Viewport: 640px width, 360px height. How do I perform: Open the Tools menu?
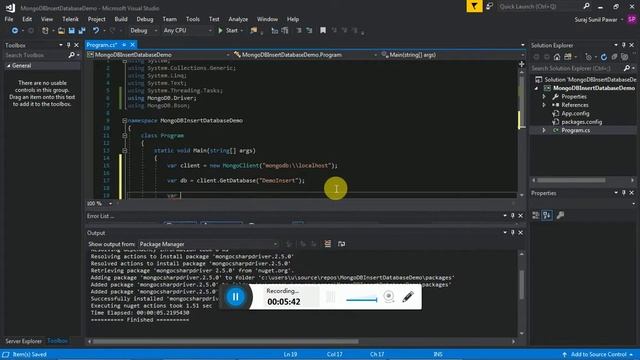point(193,19)
